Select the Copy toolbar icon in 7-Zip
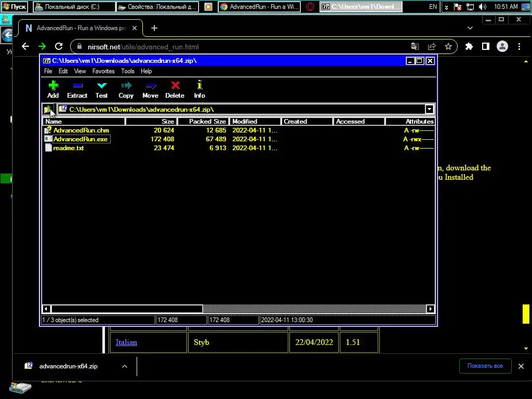The image size is (532, 399). 126,90
